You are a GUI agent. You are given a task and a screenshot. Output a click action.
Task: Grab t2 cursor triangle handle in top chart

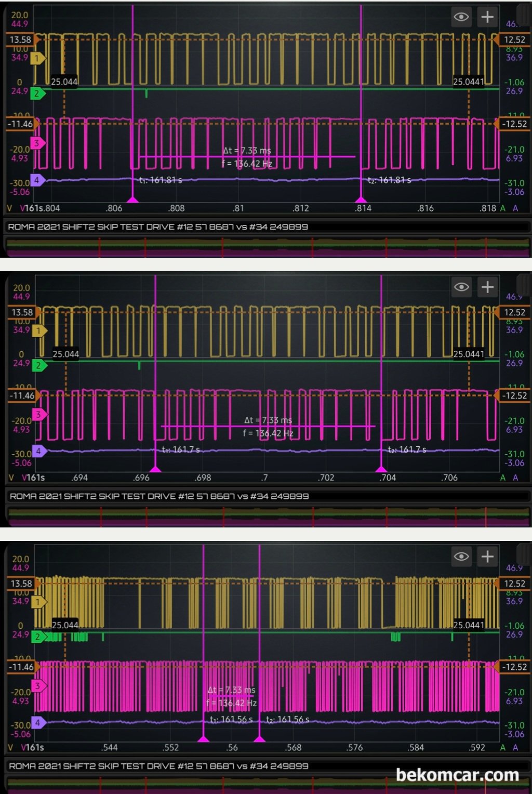pyautogui.click(x=361, y=200)
